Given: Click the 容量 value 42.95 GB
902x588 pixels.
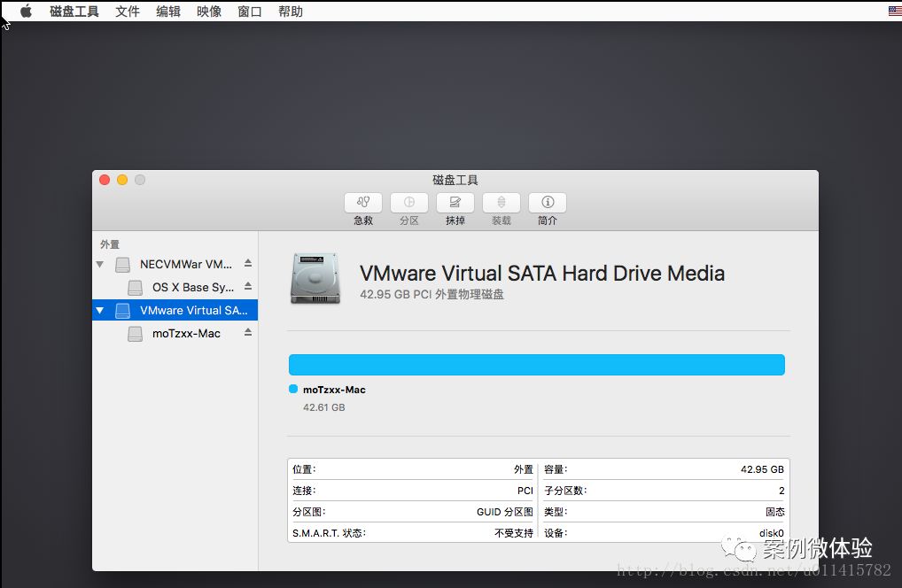Looking at the screenshot, I should (762, 469).
